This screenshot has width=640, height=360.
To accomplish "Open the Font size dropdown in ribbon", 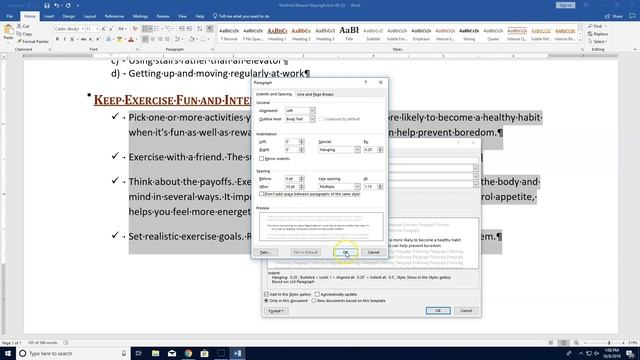I will tap(97, 29).
